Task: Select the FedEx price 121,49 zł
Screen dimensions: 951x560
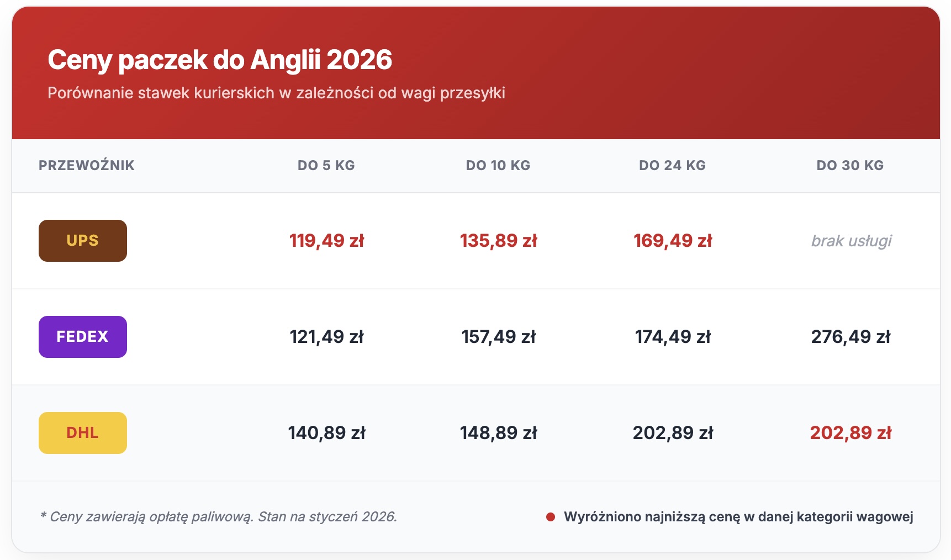Action: tap(326, 337)
